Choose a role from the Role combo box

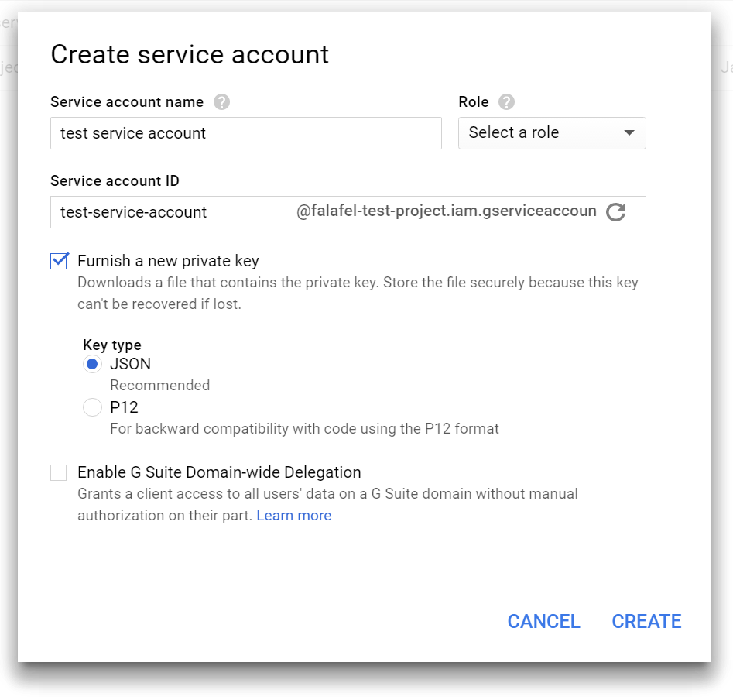[552, 133]
